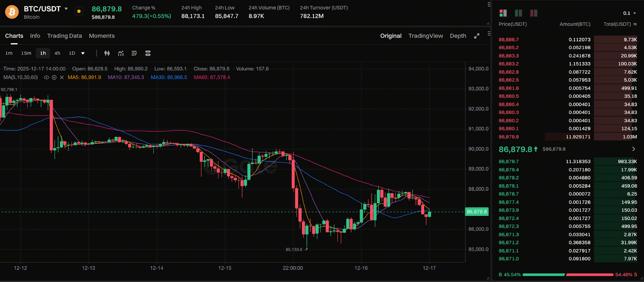Click the Price(USDT) column header
Viewport: 644px width, 282px height.
[x=513, y=24]
